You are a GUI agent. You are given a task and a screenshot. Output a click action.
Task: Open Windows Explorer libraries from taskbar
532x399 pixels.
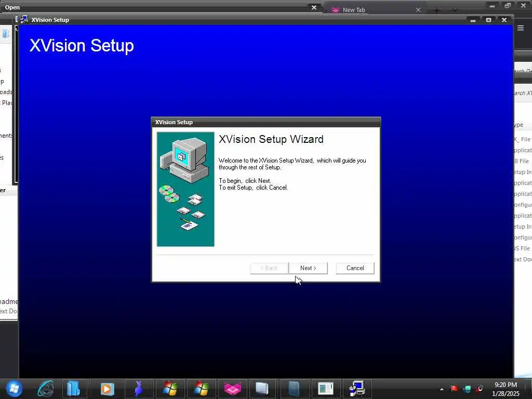point(73,389)
